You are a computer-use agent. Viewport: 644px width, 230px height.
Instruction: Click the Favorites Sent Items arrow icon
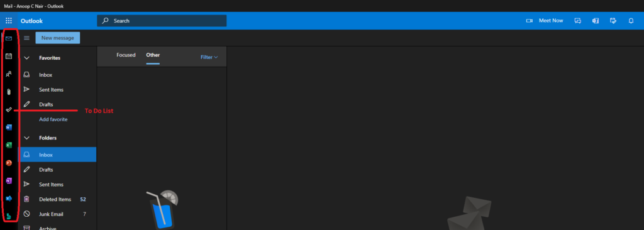26,89
